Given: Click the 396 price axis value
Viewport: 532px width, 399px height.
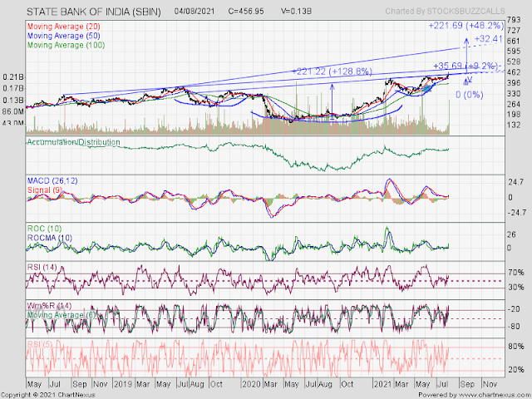Looking at the screenshot, I should [x=513, y=83].
